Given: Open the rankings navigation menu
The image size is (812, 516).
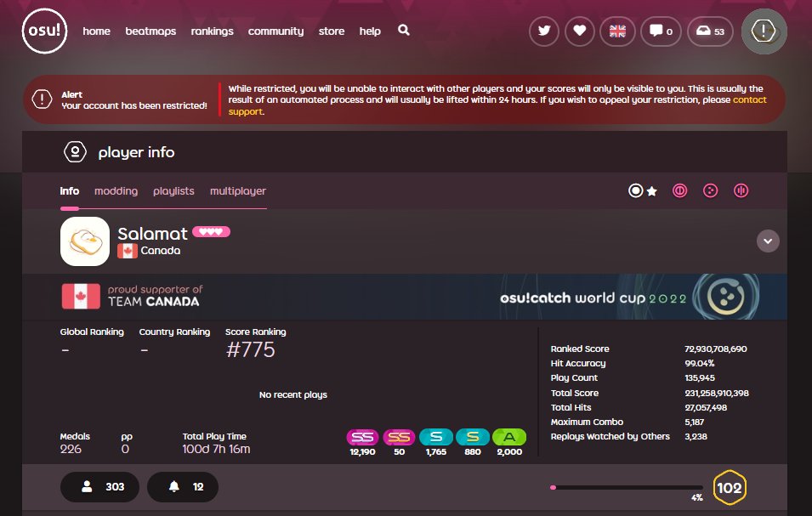Looking at the screenshot, I should click(213, 31).
